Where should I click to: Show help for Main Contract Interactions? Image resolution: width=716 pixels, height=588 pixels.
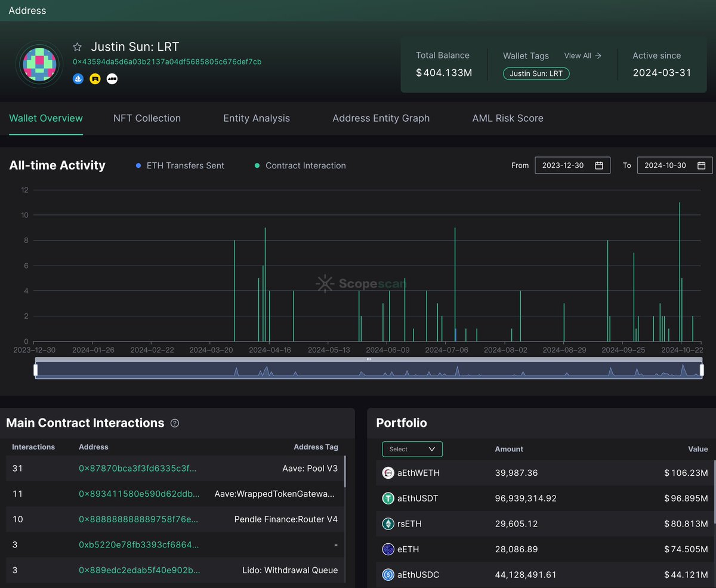(175, 423)
